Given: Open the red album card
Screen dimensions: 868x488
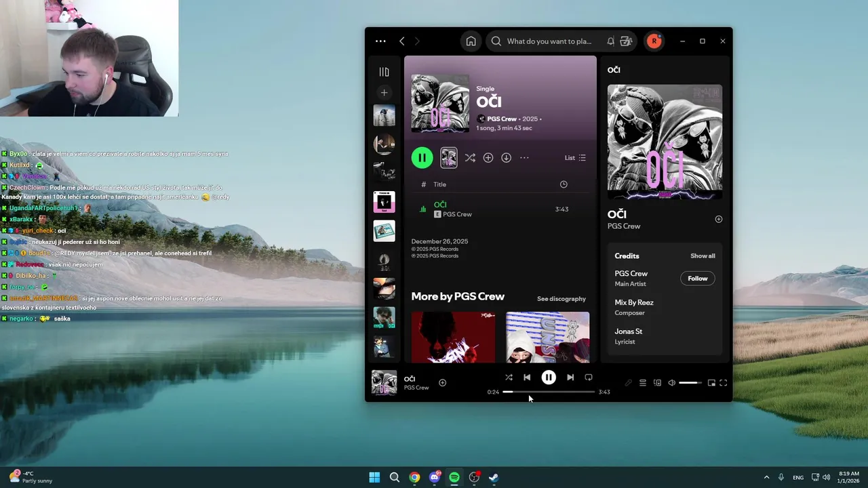Looking at the screenshot, I should click(454, 337).
